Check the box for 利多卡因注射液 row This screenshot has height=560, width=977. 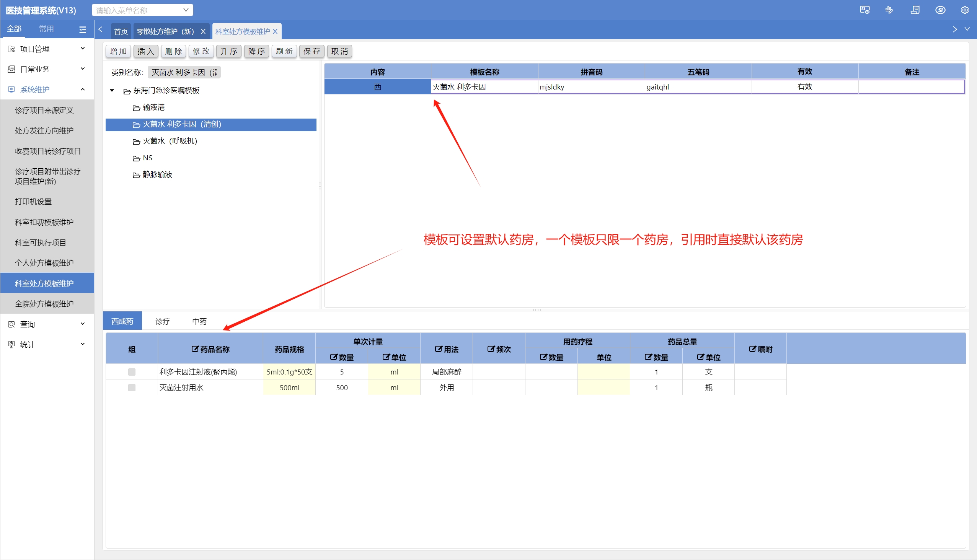[132, 372]
